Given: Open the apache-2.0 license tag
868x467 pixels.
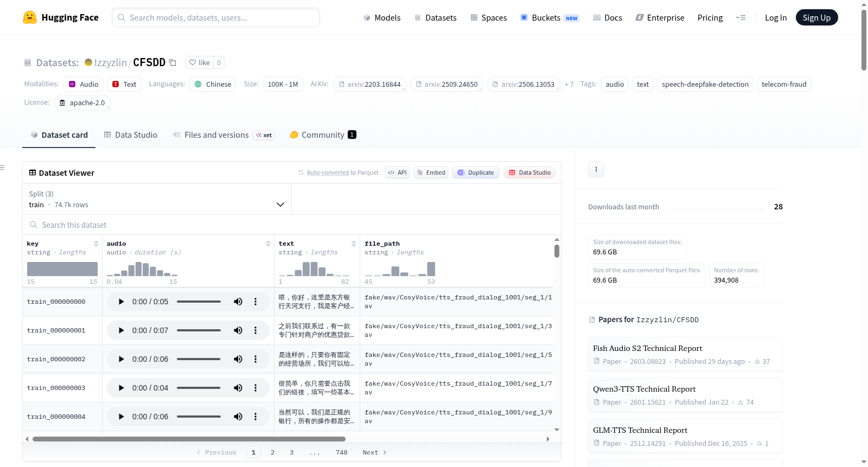Looking at the screenshot, I should tap(82, 103).
